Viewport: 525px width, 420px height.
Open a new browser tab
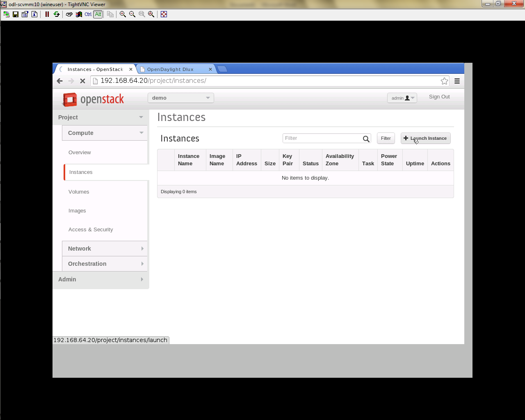222,69
